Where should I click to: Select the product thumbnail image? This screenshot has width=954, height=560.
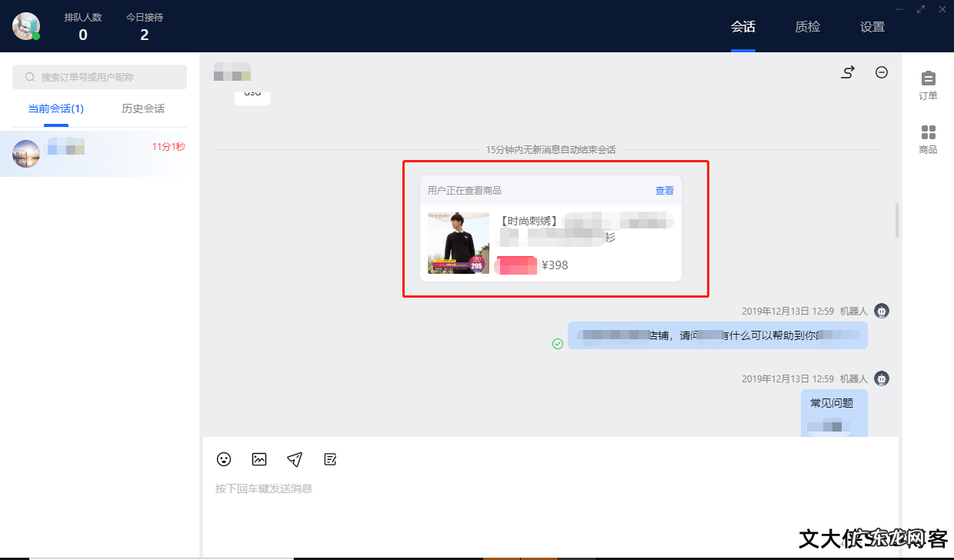pyautogui.click(x=457, y=242)
